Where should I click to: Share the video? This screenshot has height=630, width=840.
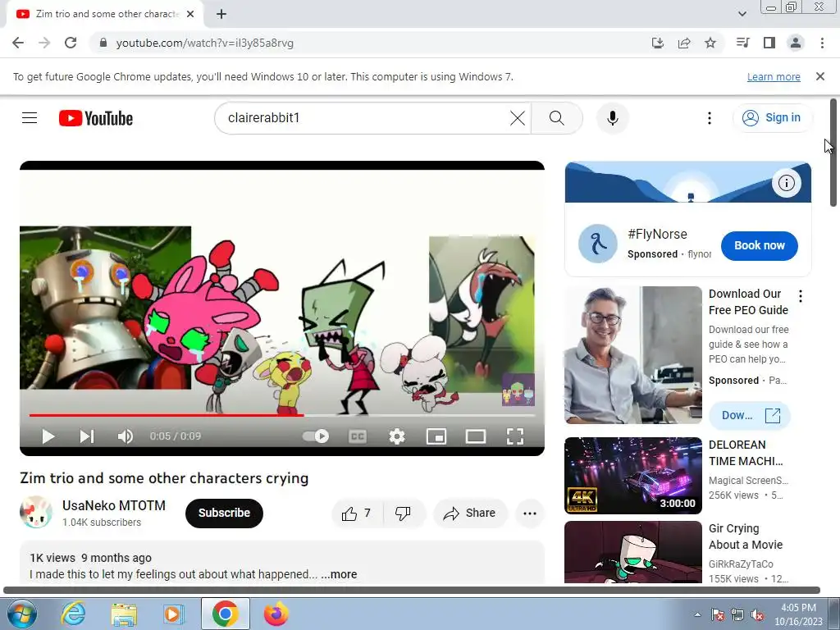[x=469, y=514]
